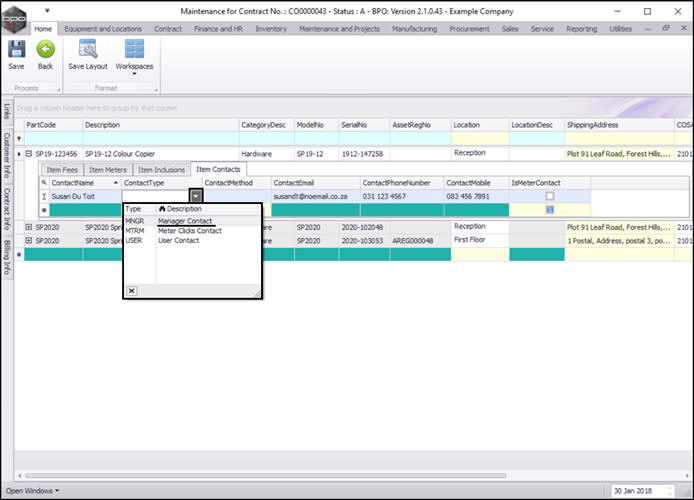Click the 083 456 7891 mobile cell
The width and height of the screenshot is (694, 500).
tap(476, 196)
